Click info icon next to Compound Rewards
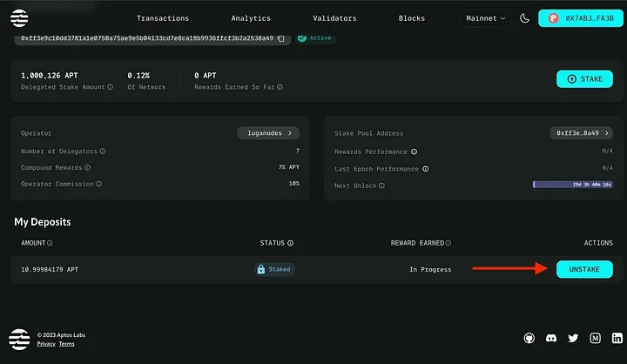This screenshot has width=627, height=364. tap(87, 167)
